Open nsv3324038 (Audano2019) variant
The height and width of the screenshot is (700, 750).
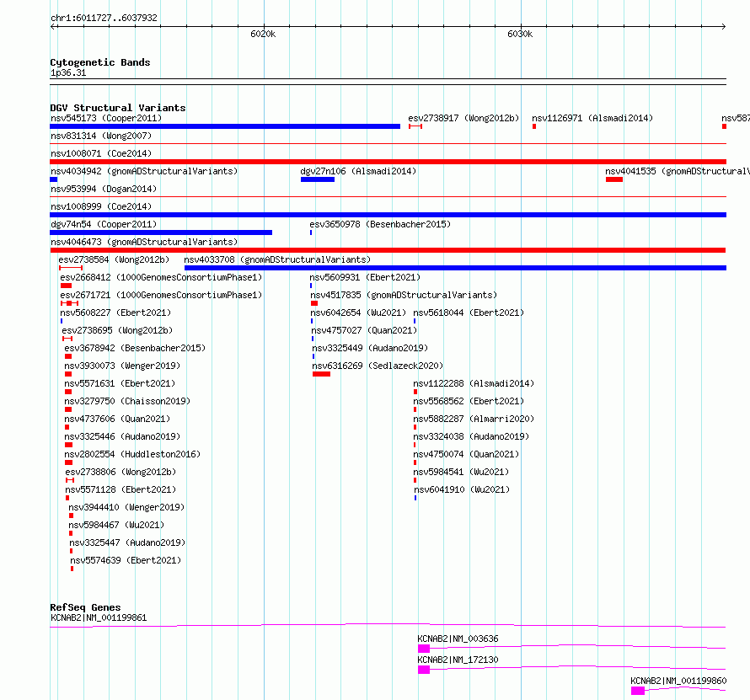[x=471, y=436]
